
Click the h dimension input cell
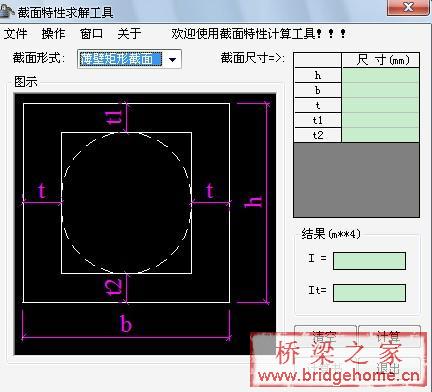[380, 75]
